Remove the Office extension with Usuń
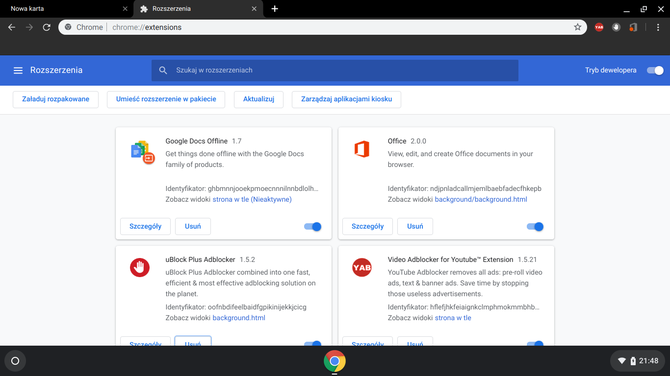 click(x=415, y=226)
